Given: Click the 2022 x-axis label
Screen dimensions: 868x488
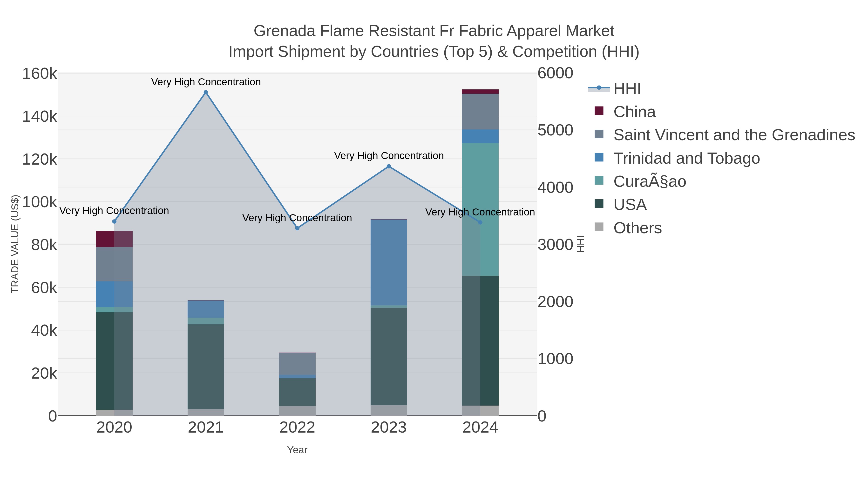Looking at the screenshot, I should pyautogui.click(x=297, y=428).
